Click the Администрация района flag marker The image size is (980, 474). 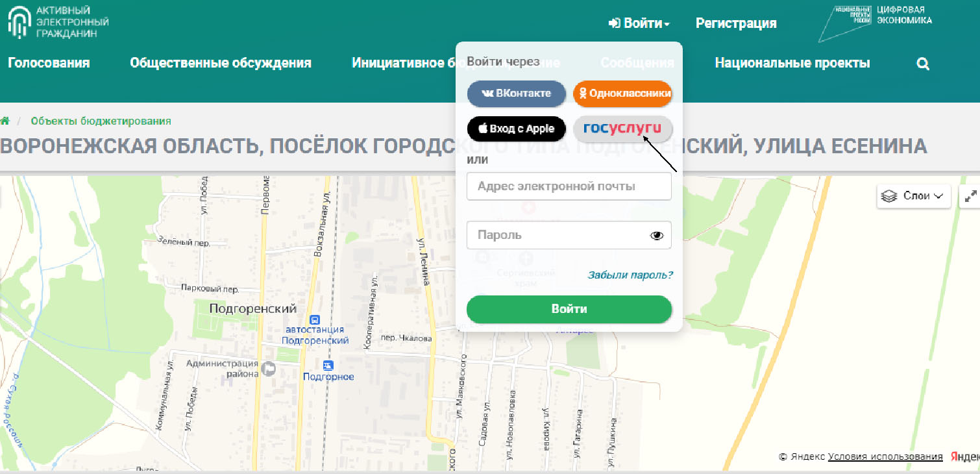pyautogui.click(x=268, y=369)
